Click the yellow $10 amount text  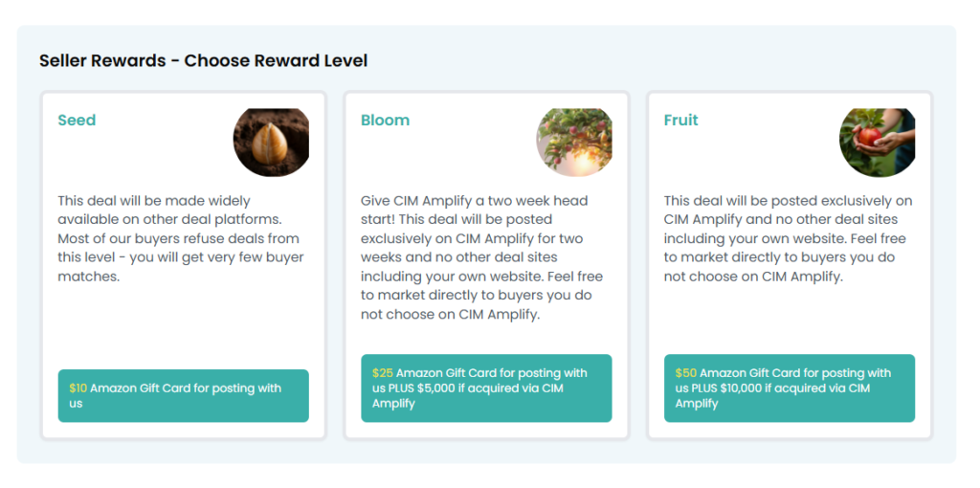(78, 388)
